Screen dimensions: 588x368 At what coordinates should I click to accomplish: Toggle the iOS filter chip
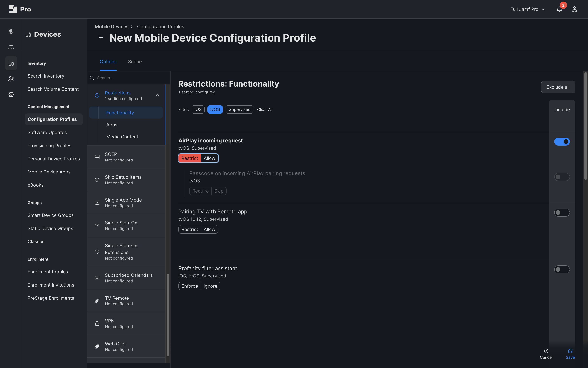tap(198, 110)
